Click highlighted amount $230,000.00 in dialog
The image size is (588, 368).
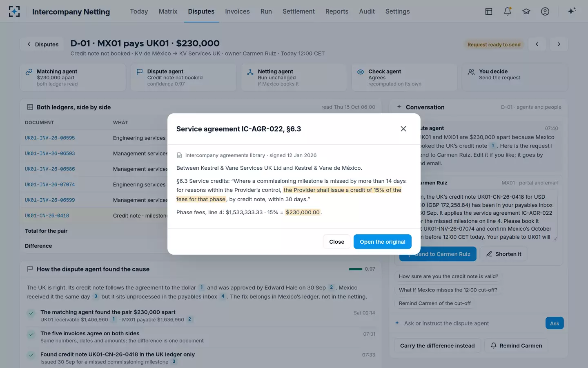pyautogui.click(x=303, y=212)
